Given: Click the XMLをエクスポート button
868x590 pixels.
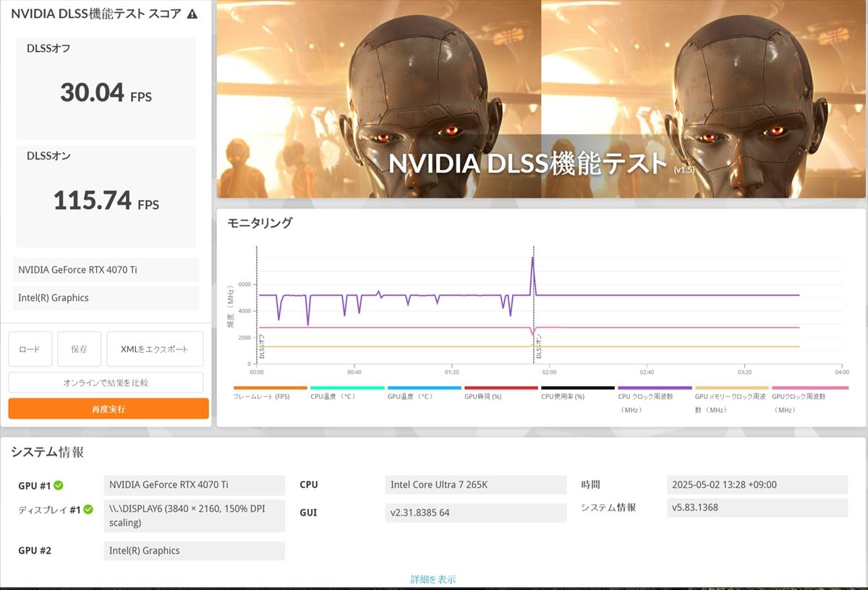Looking at the screenshot, I should tap(155, 349).
